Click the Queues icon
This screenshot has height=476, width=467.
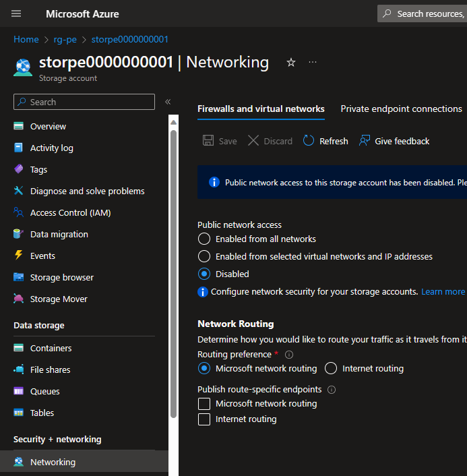tap(18, 391)
